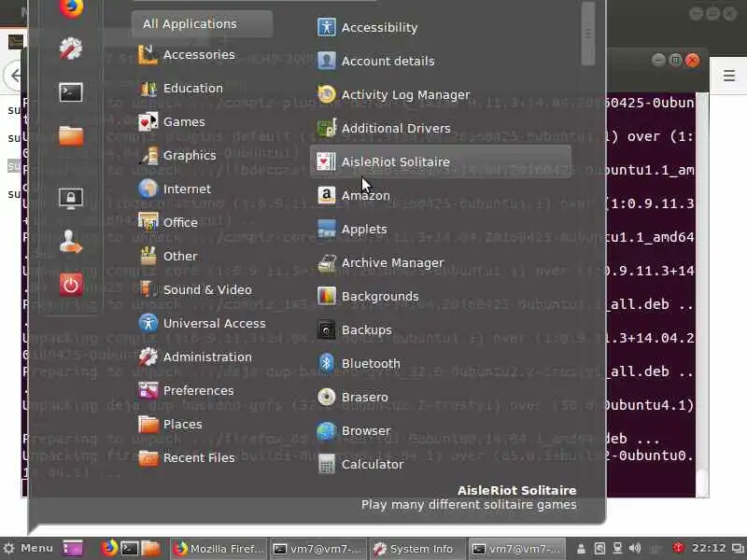Open Files folder icon in favorites sidebar

[71, 135]
